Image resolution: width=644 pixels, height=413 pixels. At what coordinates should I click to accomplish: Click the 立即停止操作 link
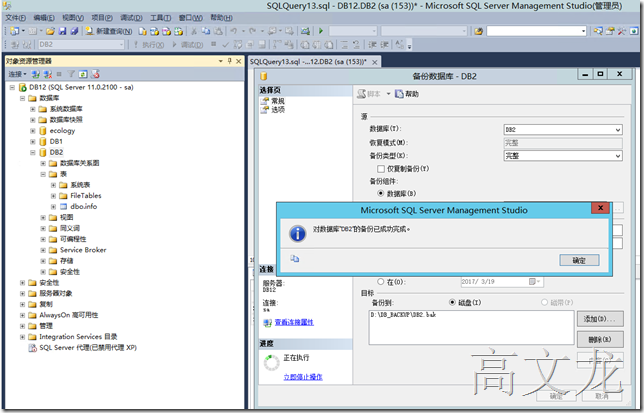303,377
